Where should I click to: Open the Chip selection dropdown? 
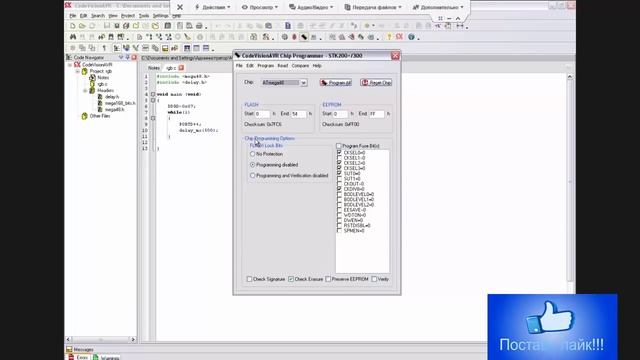point(304,83)
